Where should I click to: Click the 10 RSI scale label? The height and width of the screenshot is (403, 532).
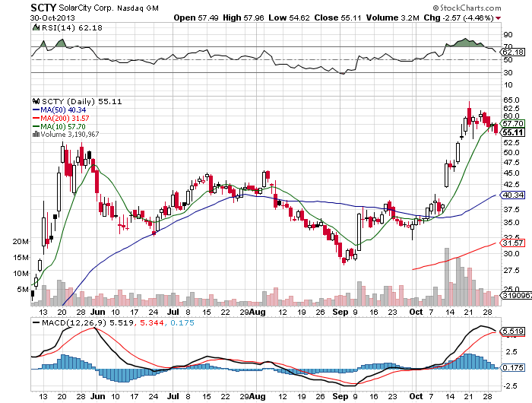click(508, 85)
